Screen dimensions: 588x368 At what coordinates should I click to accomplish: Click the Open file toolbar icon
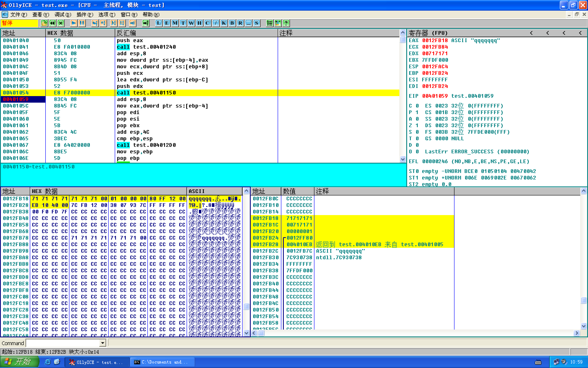(44, 23)
